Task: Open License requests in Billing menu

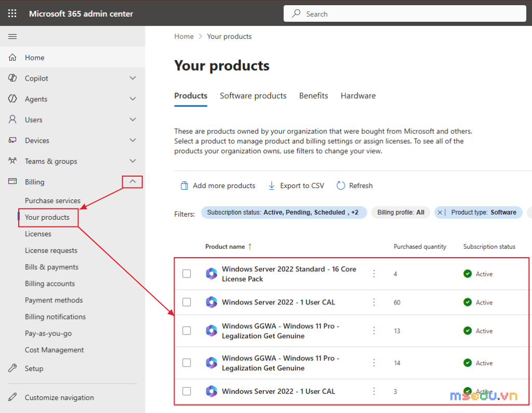Action: (51, 250)
